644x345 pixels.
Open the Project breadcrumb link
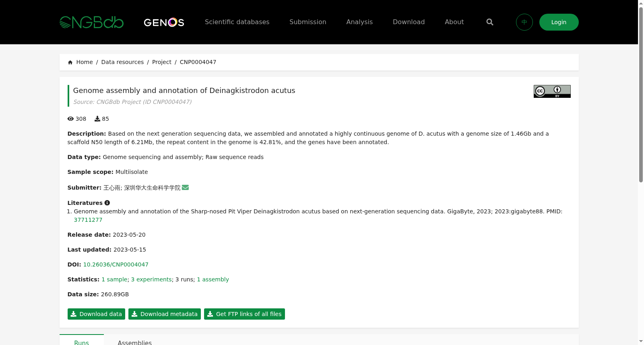pyautogui.click(x=162, y=62)
